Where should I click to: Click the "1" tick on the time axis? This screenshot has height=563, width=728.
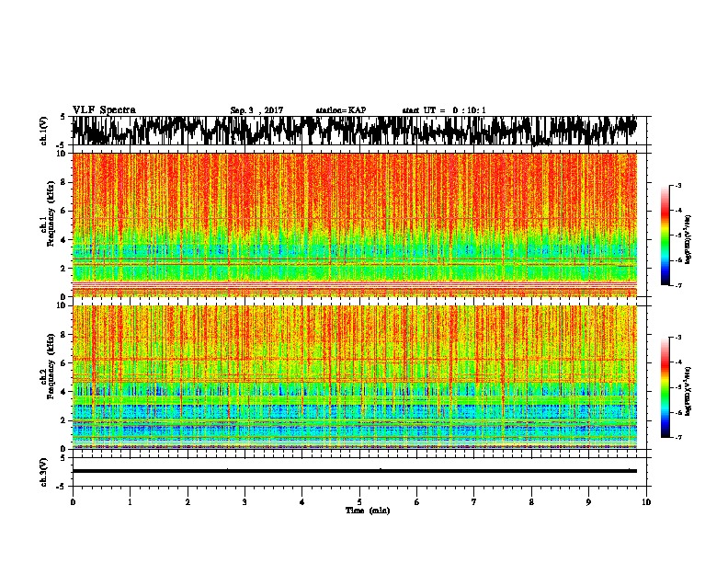tap(131, 502)
